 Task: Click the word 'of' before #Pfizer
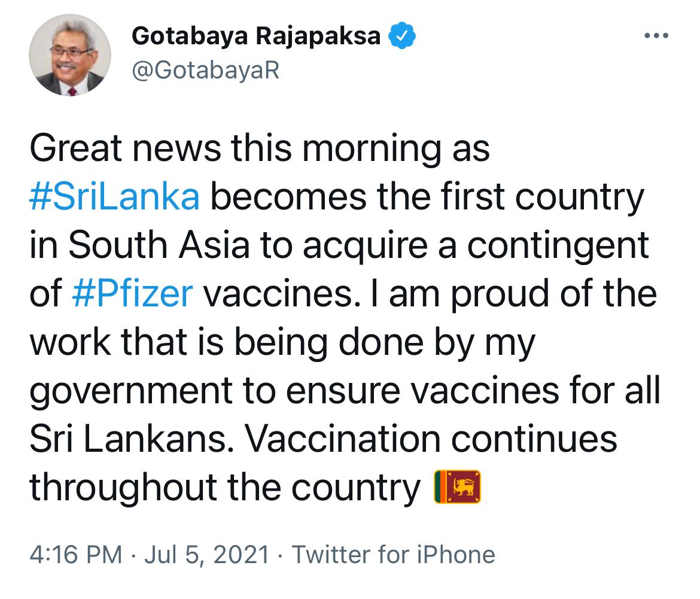click(45, 294)
